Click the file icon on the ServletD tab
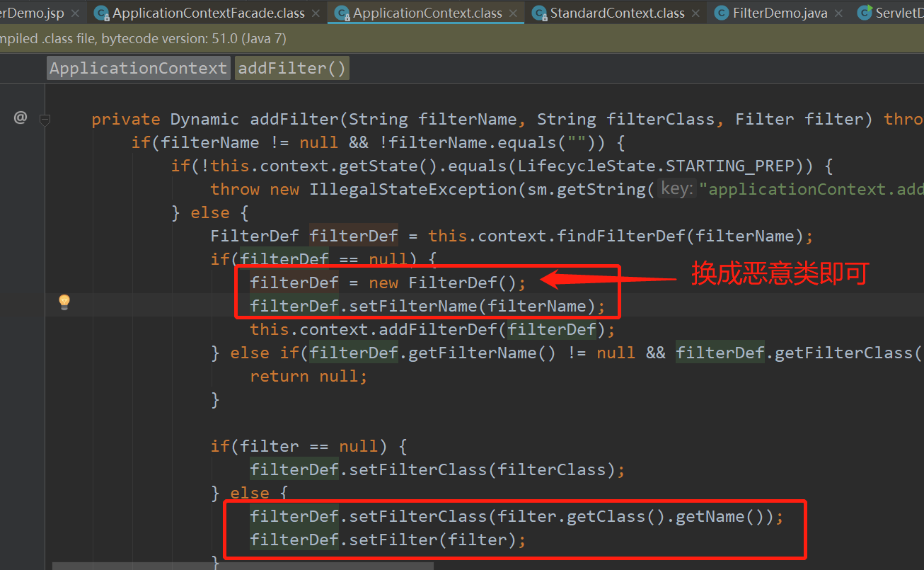The width and height of the screenshot is (924, 570). click(865, 12)
